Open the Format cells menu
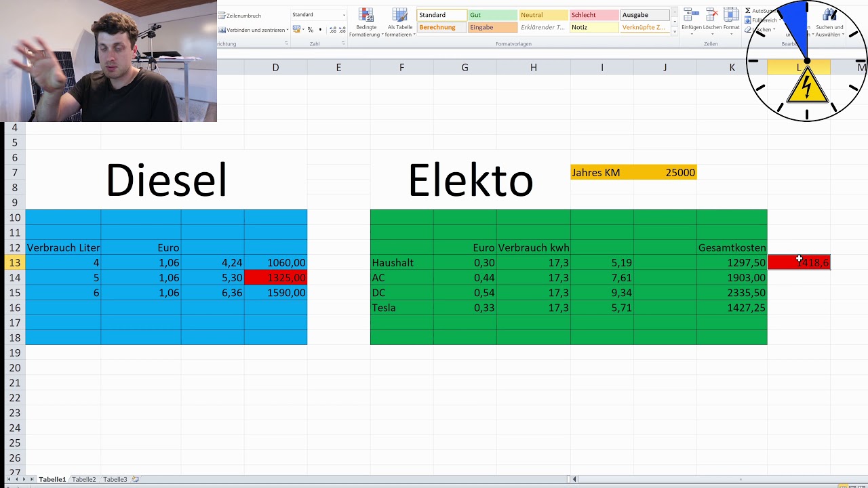Viewport: 868px width, 488px height. point(731,21)
